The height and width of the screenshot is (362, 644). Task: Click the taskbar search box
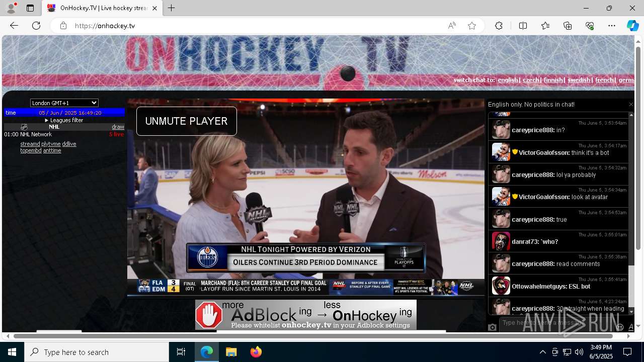pos(97,352)
